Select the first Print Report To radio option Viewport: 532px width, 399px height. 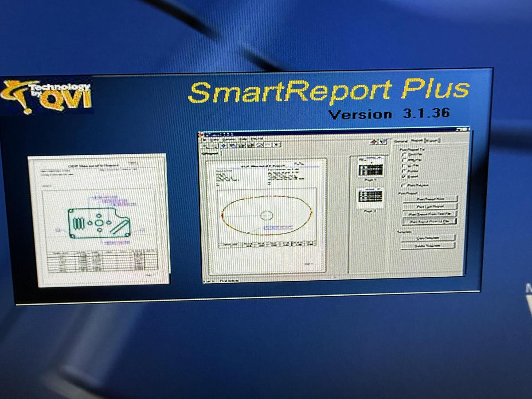coord(403,153)
